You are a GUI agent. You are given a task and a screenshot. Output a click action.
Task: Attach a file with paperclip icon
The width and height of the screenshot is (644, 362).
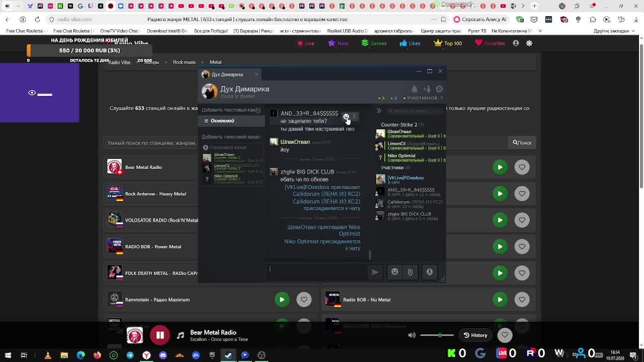[410, 272]
